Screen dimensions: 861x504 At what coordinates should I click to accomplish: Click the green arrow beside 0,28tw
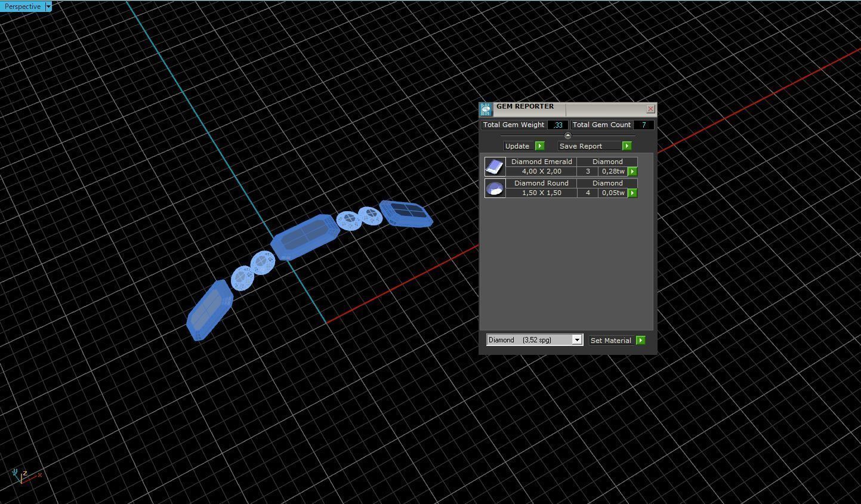(632, 171)
